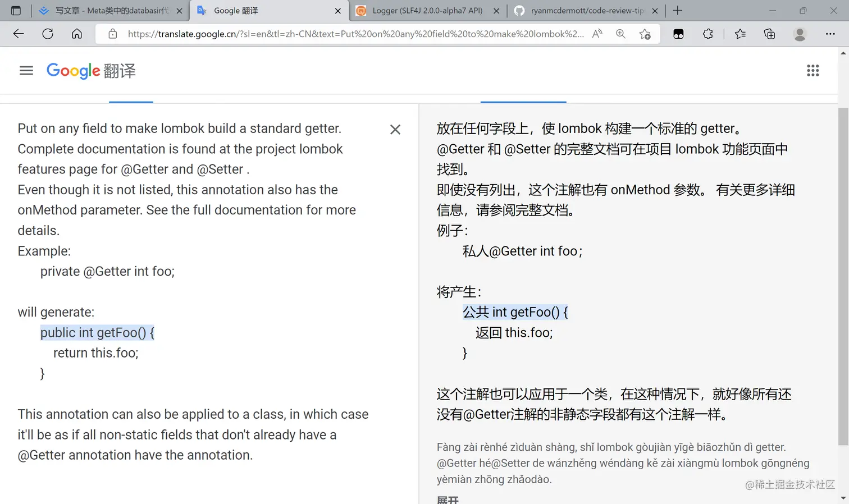Add this page to favorites

pos(645,34)
